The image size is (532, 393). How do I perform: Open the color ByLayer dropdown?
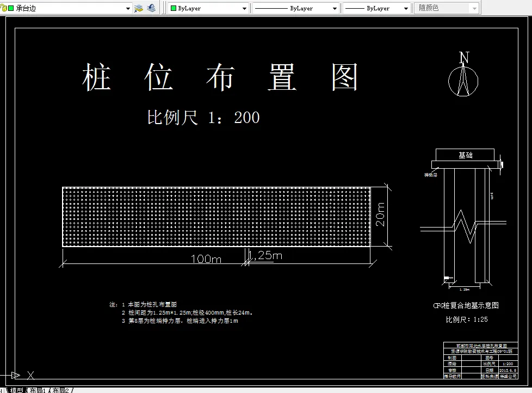click(245, 8)
